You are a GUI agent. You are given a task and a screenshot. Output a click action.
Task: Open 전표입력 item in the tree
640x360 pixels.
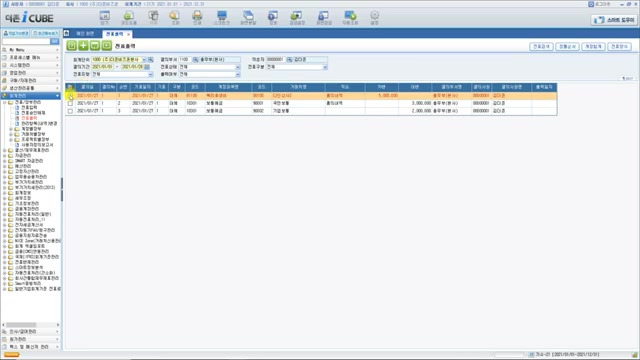29,107
